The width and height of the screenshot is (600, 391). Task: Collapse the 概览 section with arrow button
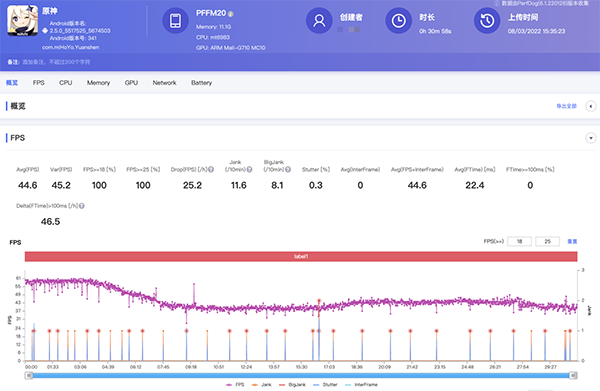point(591,106)
